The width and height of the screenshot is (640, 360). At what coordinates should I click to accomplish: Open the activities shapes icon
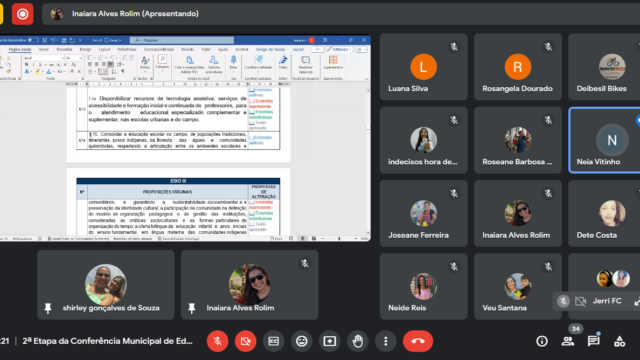620,341
